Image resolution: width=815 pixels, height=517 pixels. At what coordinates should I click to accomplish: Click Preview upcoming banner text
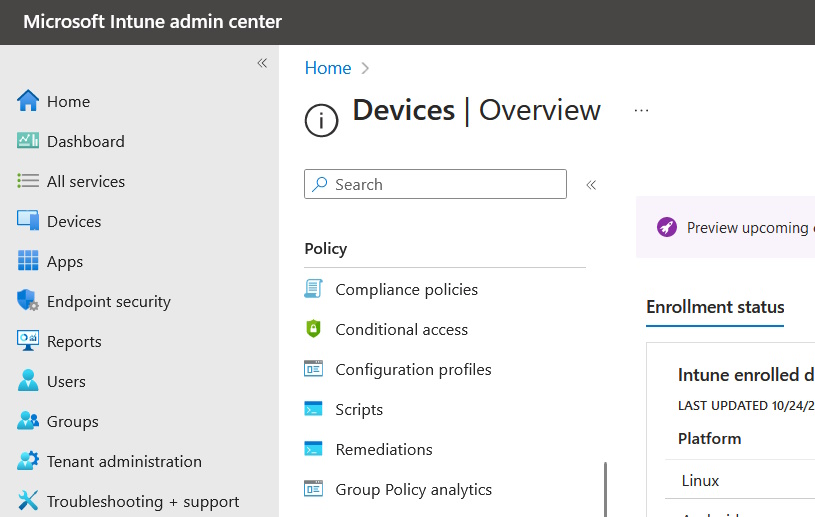(751, 228)
